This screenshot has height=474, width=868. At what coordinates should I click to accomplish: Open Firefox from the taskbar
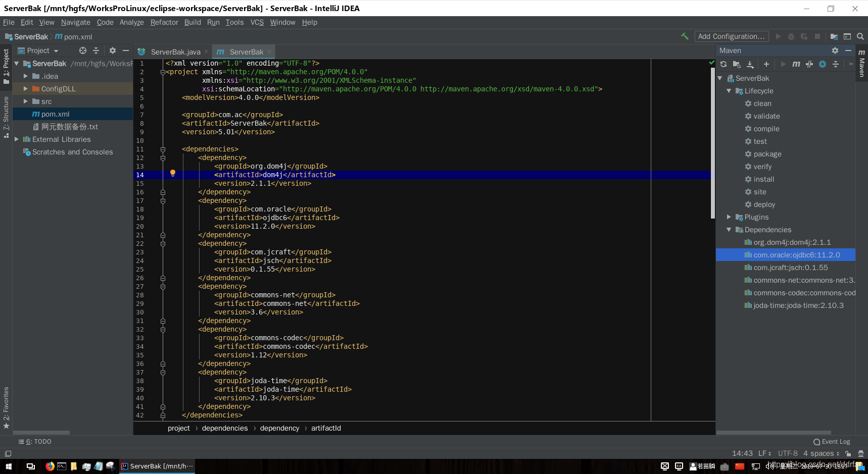[50, 466]
